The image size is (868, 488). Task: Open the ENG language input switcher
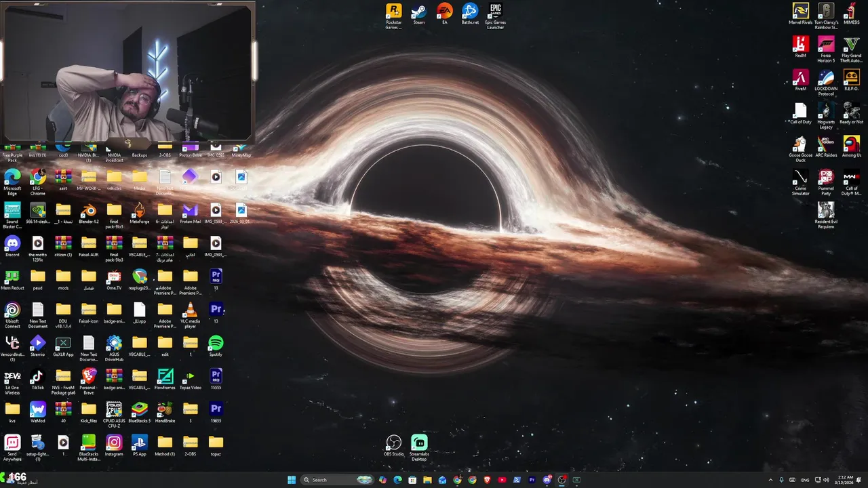(x=805, y=480)
